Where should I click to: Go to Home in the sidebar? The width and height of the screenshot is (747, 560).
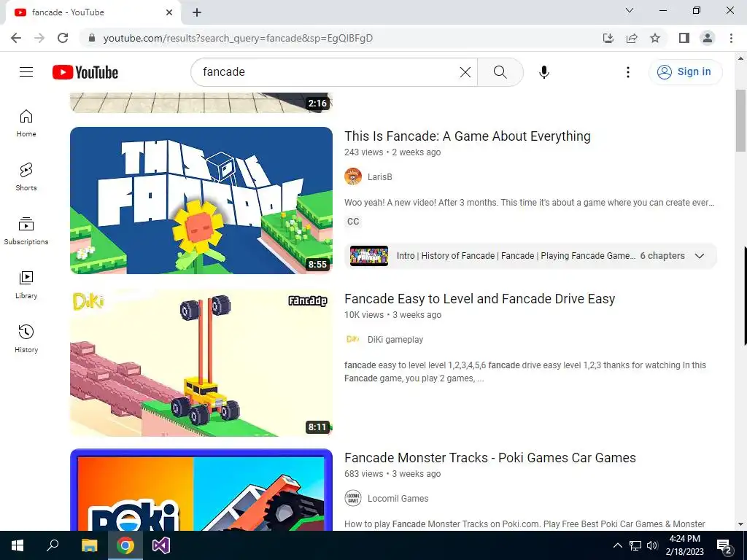(x=26, y=123)
